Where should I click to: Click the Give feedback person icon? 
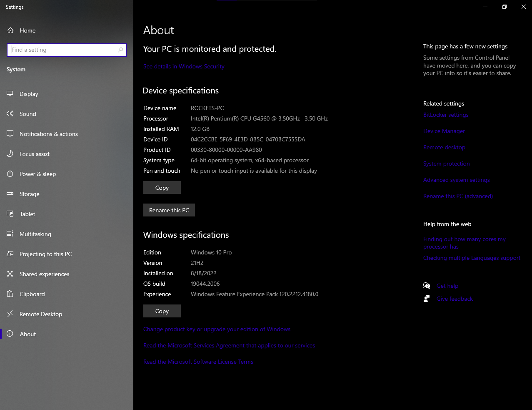pyautogui.click(x=427, y=299)
